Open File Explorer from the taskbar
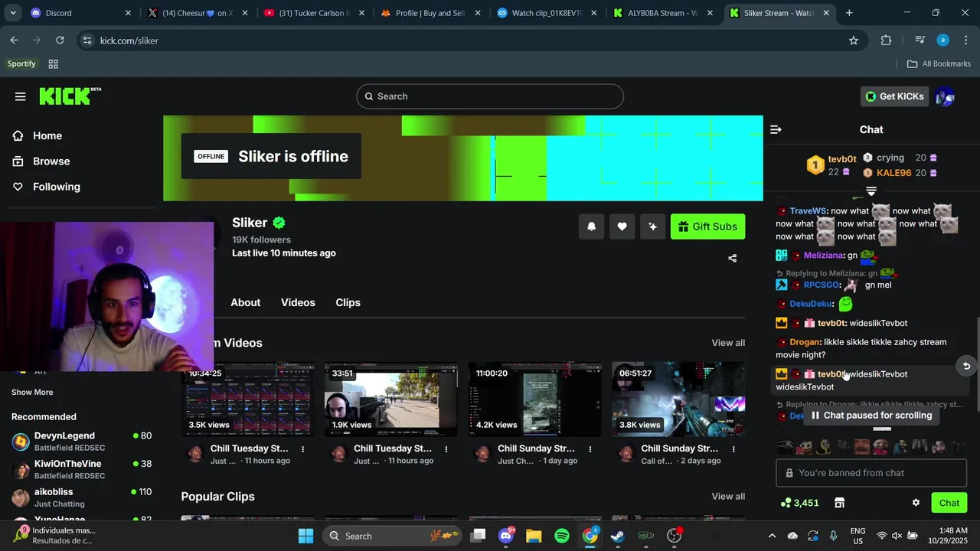 tap(534, 536)
